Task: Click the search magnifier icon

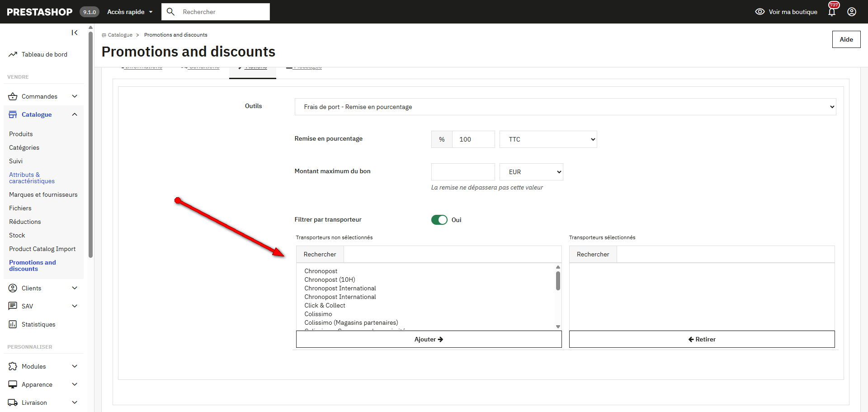Action: click(170, 12)
